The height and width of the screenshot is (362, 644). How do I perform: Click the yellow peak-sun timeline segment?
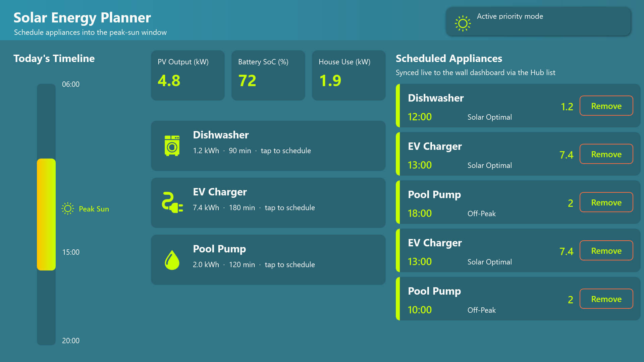click(46, 215)
